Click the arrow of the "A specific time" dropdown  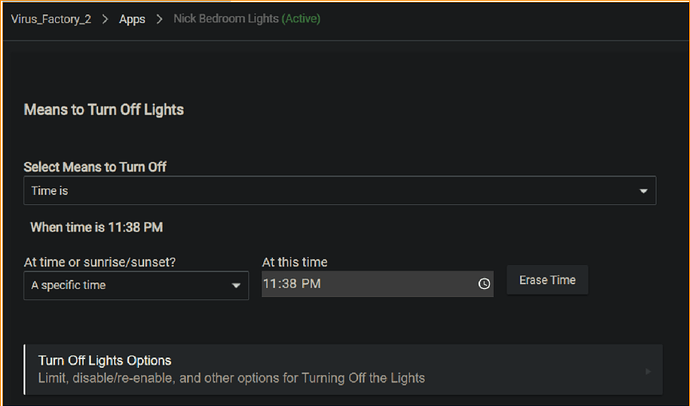237,285
